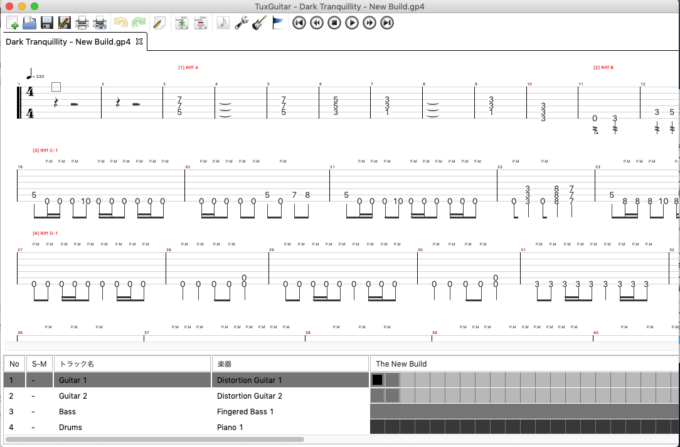Click the Print icon in the toolbar

(x=83, y=22)
